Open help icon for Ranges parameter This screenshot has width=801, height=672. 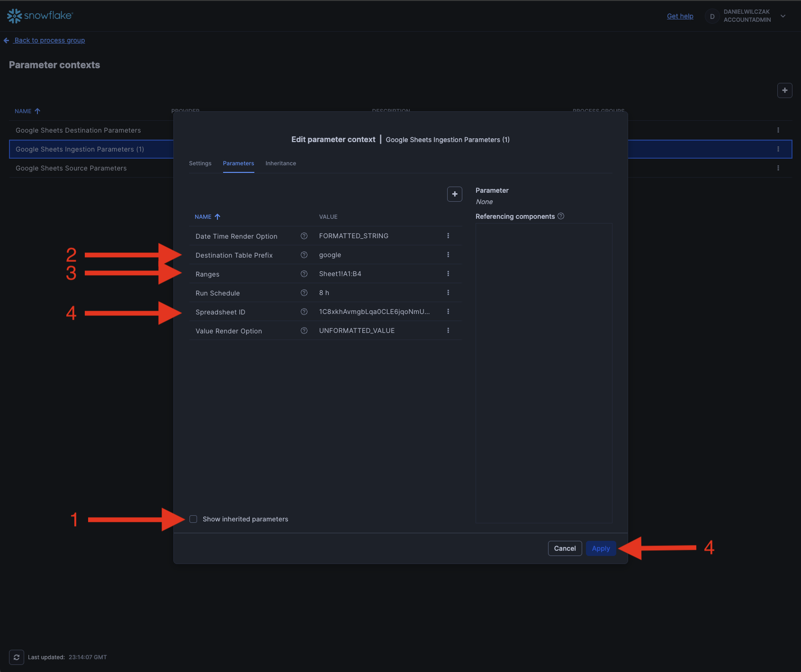(304, 274)
